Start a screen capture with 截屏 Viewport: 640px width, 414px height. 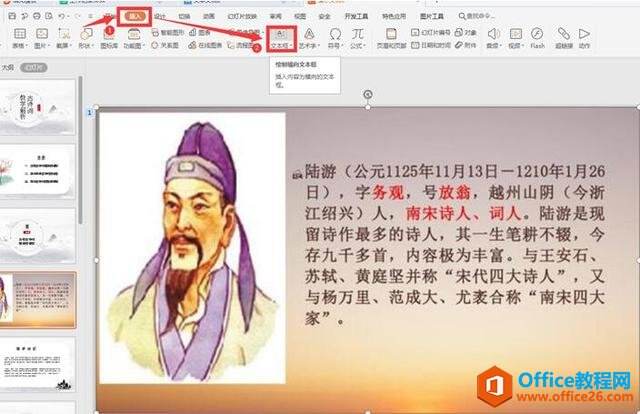pos(63,38)
